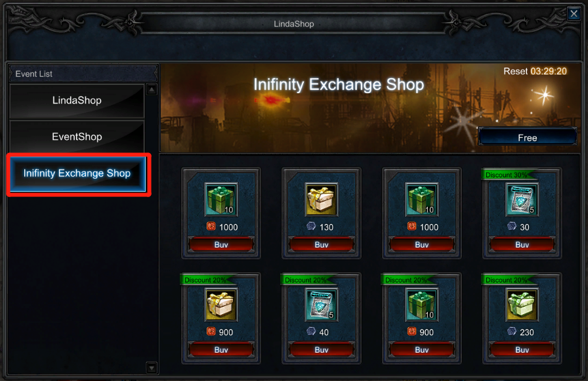
Task: Select the cream gift box priced 900
Action: [x=221, y=304]
